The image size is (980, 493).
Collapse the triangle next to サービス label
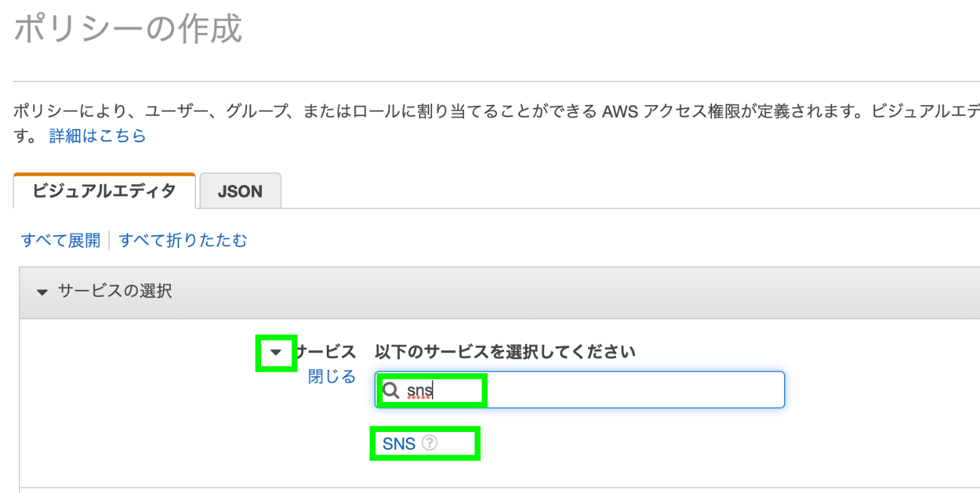276,352
